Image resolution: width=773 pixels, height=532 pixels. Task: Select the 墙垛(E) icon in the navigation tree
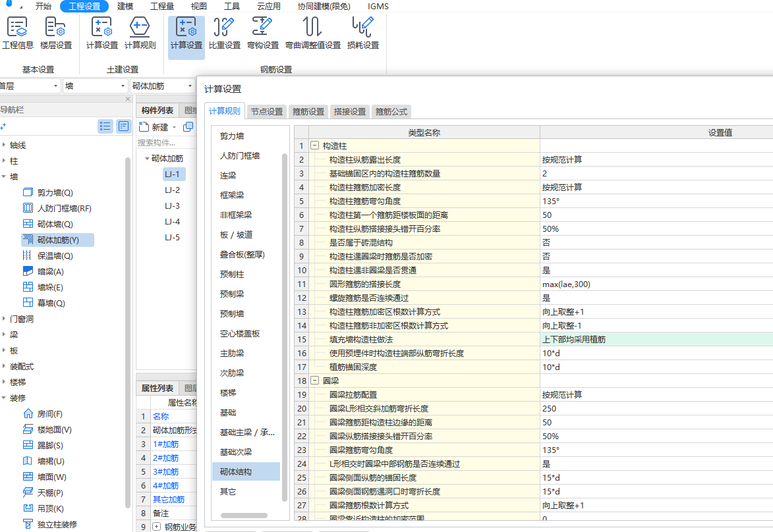[x=28, y=286]
